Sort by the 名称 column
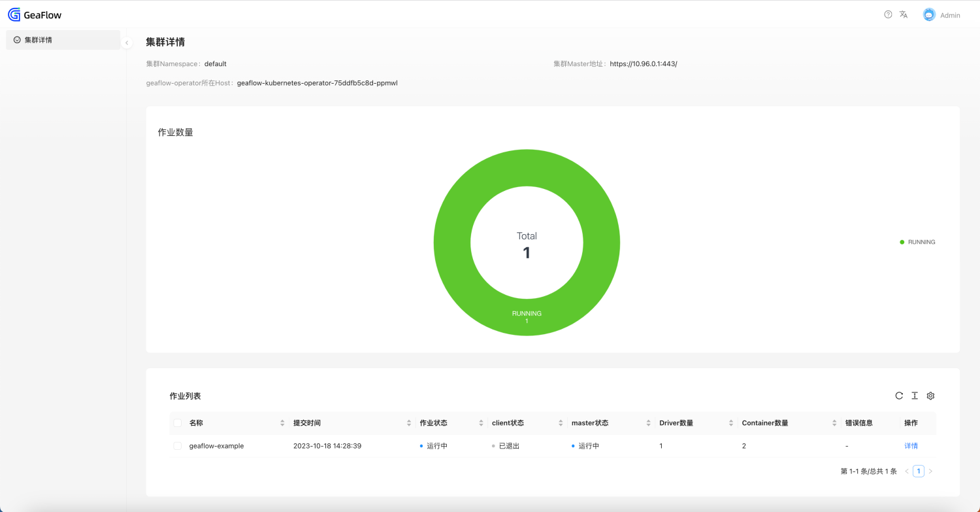 pos(282,423)
